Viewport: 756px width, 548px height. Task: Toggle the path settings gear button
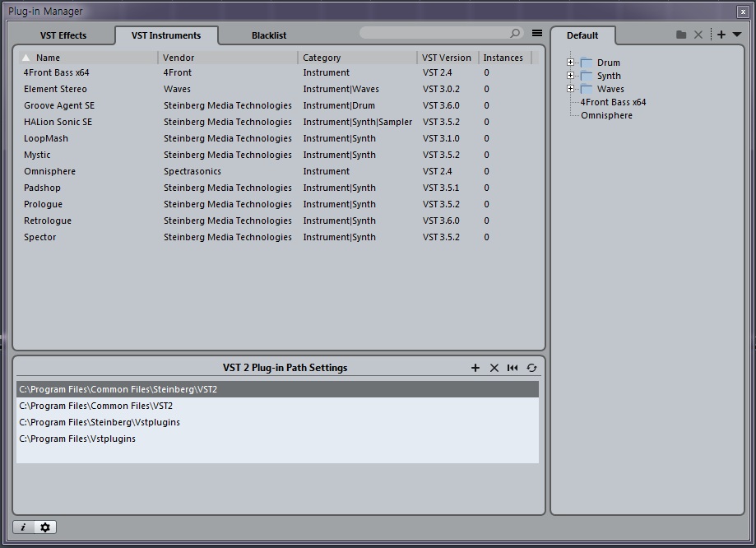coord(45,527)
